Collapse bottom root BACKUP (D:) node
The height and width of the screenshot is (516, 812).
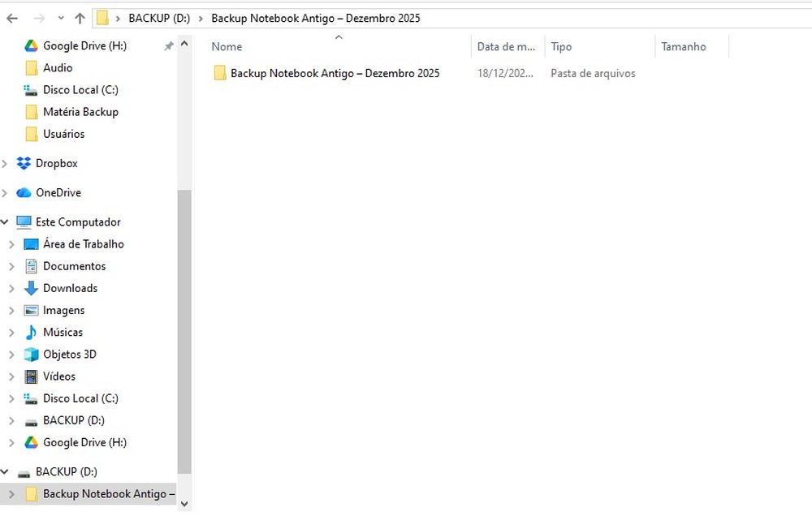pos(5,471)
